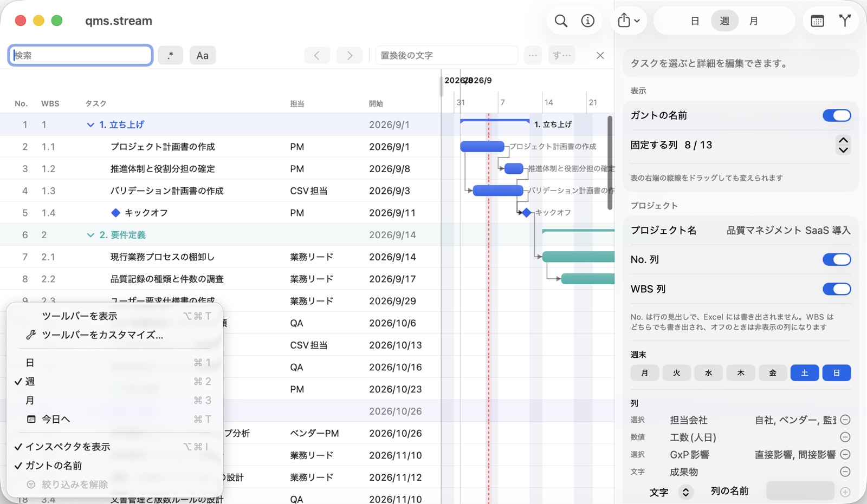The width and height of the screenshot is (867, 504).
Task: Click the calendar today icon in toolbar
Action: 817,21
